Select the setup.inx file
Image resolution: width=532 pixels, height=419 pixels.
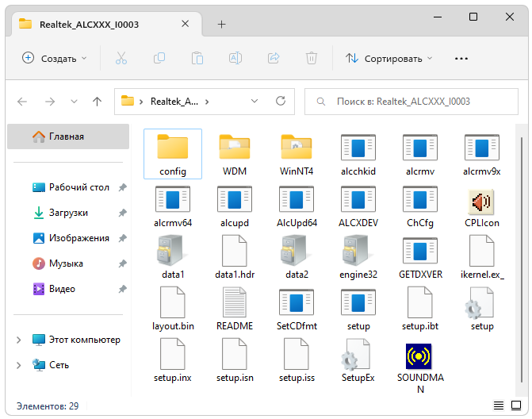pyautogui.click(x=173, y=360)
